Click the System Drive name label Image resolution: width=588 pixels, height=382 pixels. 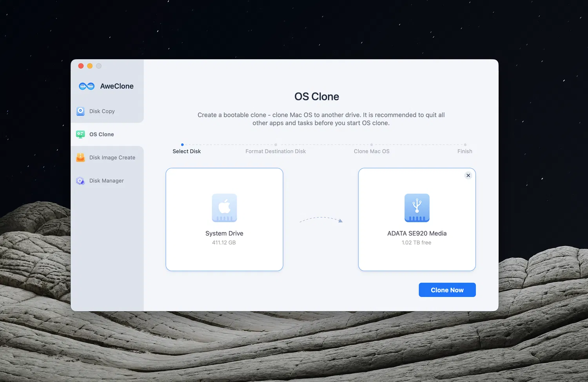point(224,234)
